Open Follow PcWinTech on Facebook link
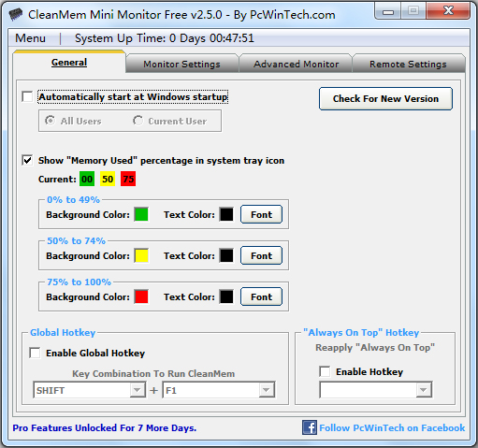The width and height of the screenshot is (478, 448). tap(392, 427)
